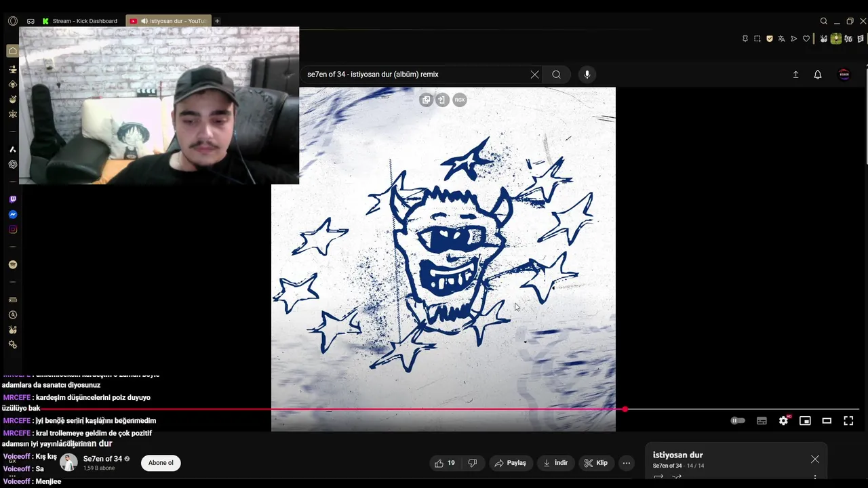The image size is (868, 488).
Task: Open ChatGPT sidebar icon
Action: (13, 164)
